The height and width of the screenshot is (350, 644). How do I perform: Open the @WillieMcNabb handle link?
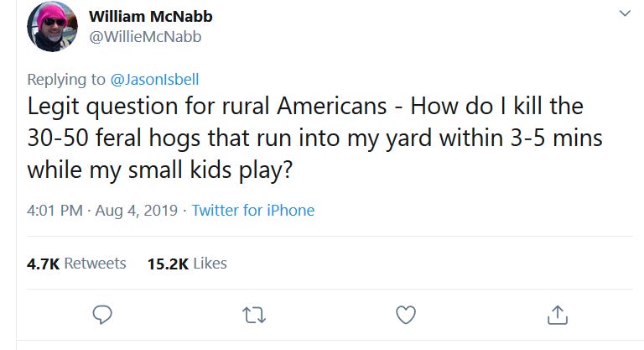point(145,36)
